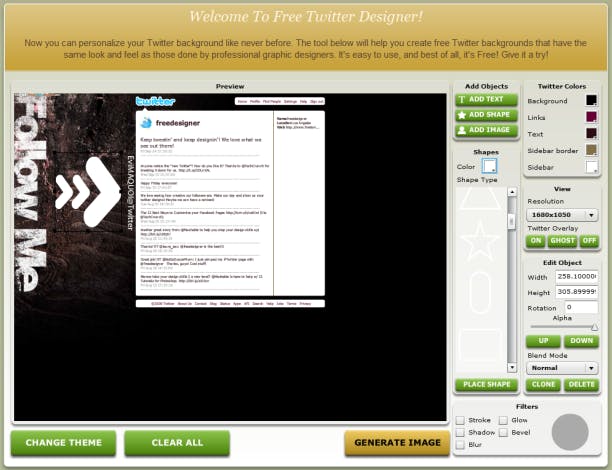Click the UP layer order button
This screenshot has width=612, height=470.
[543, 341]
